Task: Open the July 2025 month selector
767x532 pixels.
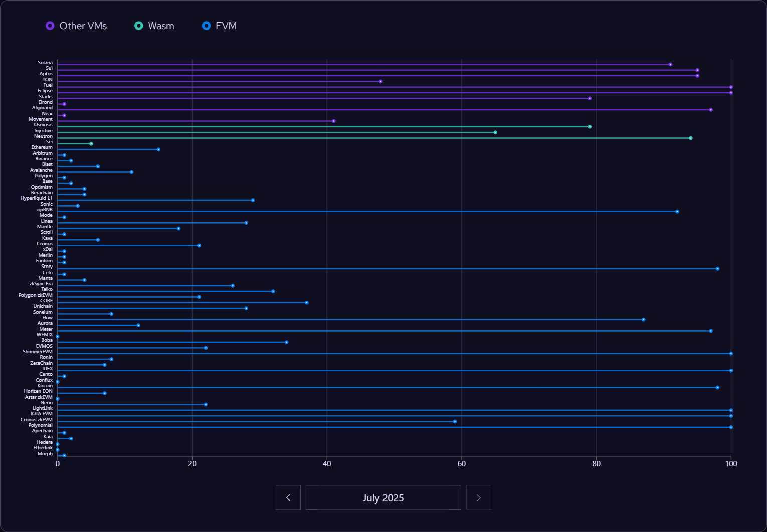Action: pos(383,497)
